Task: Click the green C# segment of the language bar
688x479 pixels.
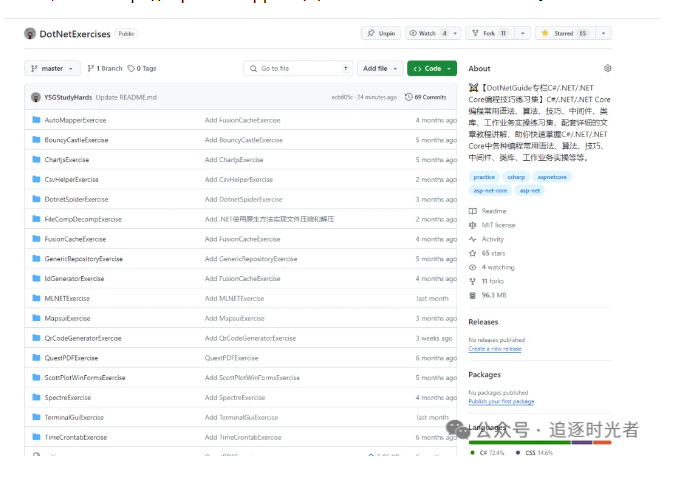Action: pyautogui.click(x=520, y=442)
